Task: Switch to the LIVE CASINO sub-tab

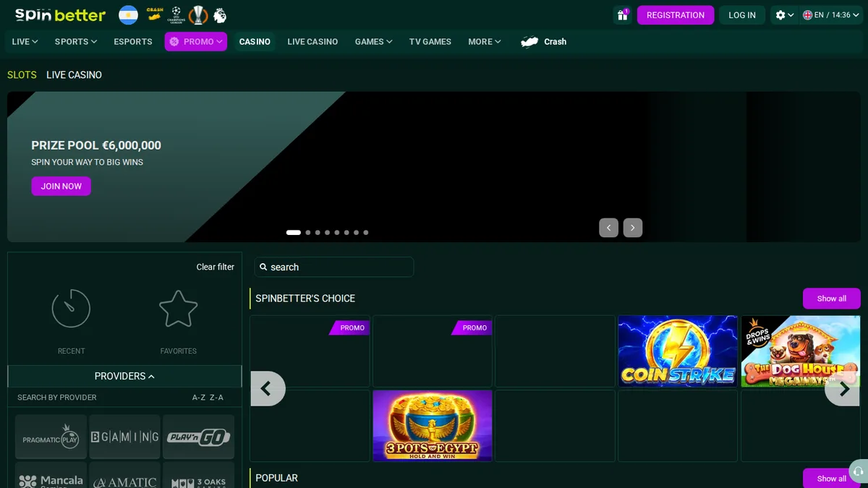Action: [74, 75]
